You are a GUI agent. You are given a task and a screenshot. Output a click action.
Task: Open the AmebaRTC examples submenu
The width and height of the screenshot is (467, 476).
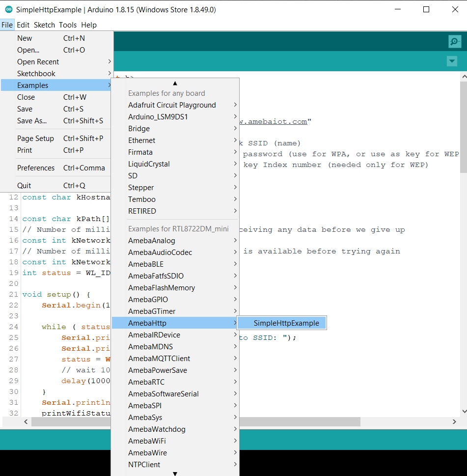(175, 382)
